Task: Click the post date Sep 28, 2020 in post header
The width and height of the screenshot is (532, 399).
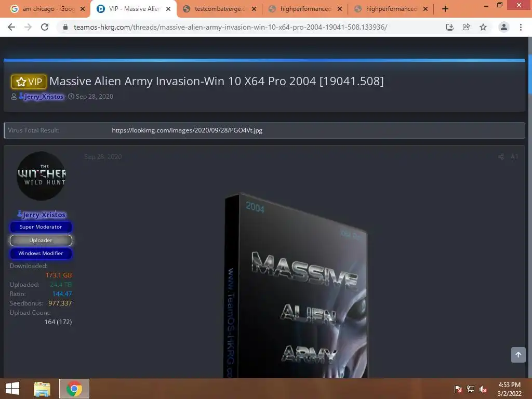Action: pos(103,157)
